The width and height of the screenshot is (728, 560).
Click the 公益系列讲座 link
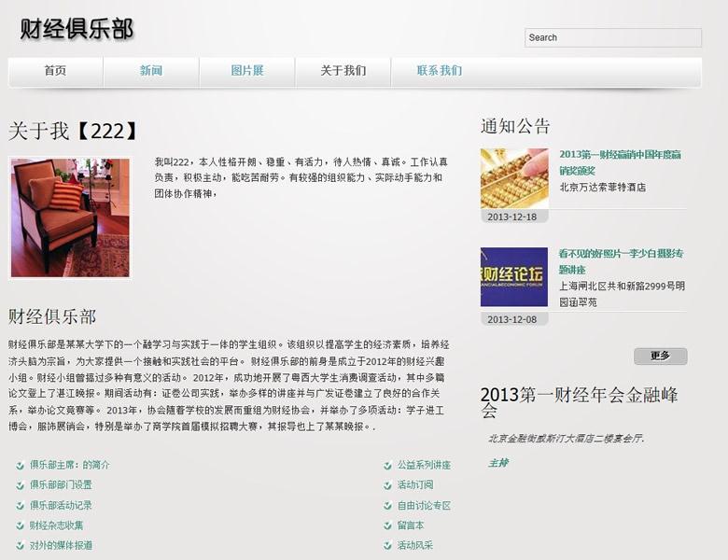tap(424, 465)
